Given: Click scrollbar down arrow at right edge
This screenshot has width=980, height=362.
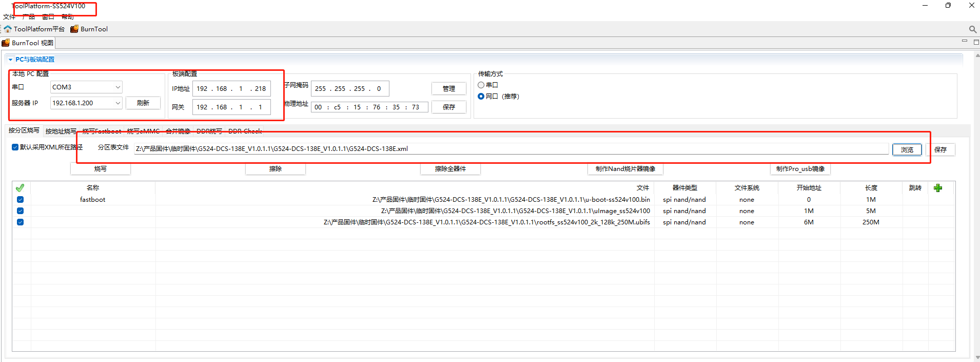Looking at the screenshot, I should 977,357.
